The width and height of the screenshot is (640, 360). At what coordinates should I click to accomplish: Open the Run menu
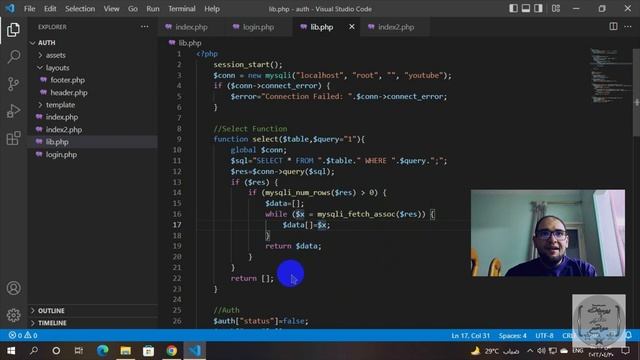pyautogui.click(x=153, y=9)
